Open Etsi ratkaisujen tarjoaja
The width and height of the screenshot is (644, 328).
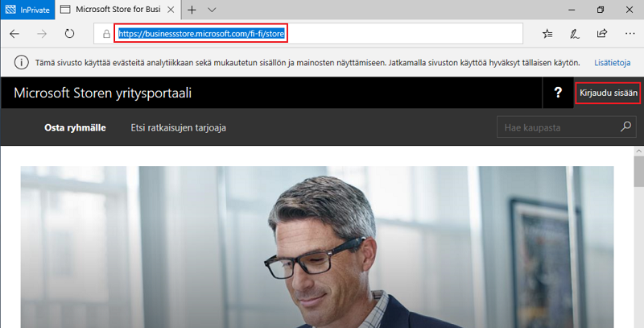click(178, 128)
